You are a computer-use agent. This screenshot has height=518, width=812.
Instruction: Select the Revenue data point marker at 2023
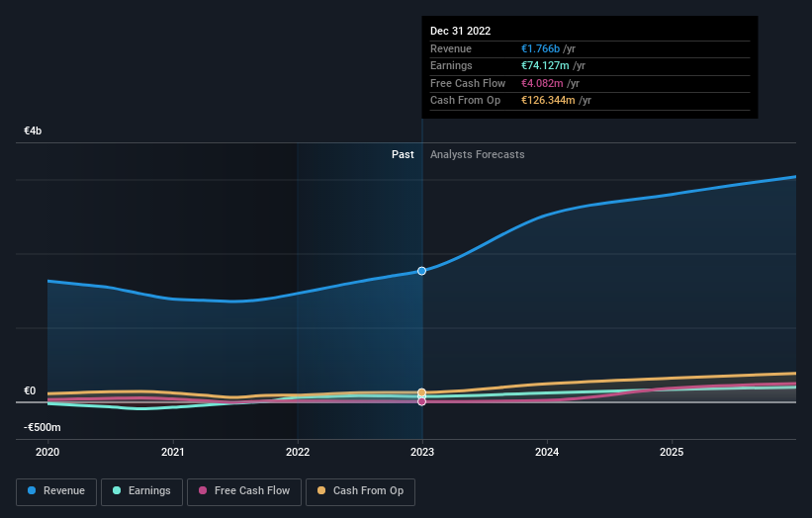click(422, 271)
